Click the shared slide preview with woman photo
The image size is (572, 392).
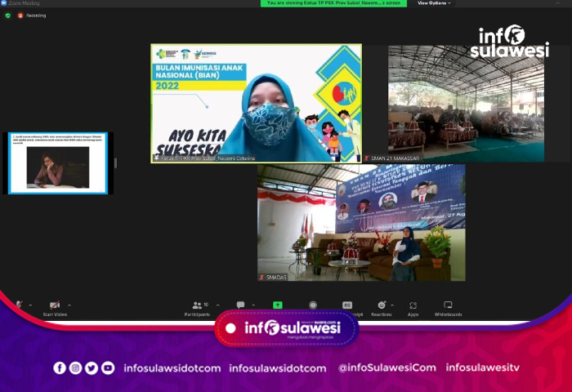click(58, 163)
